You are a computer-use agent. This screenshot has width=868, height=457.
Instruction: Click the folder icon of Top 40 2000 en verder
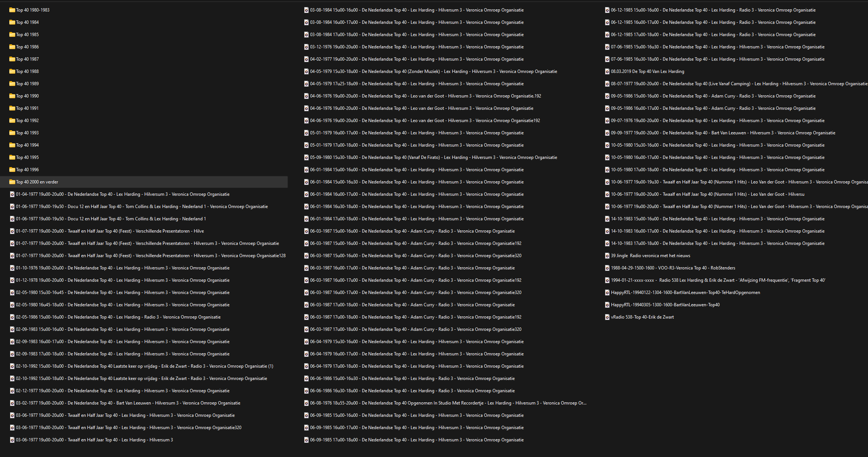point(12,182)
